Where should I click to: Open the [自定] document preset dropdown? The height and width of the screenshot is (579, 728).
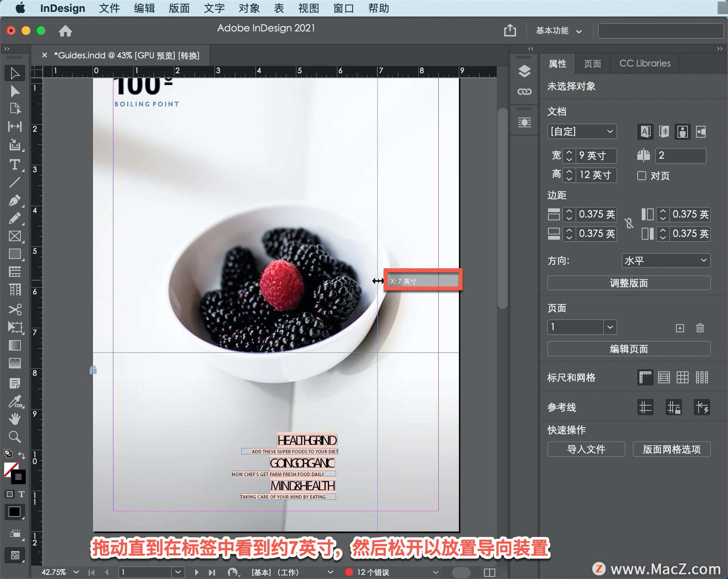582,132
